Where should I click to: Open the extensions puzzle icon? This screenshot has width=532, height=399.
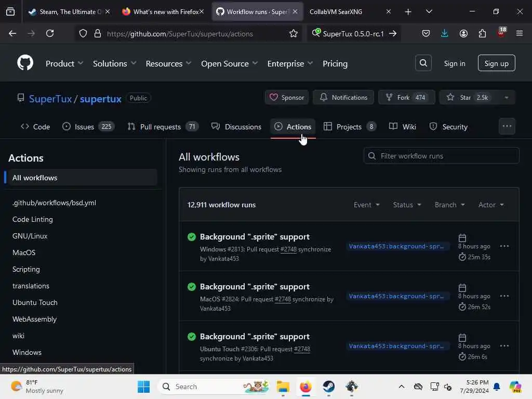482,33
